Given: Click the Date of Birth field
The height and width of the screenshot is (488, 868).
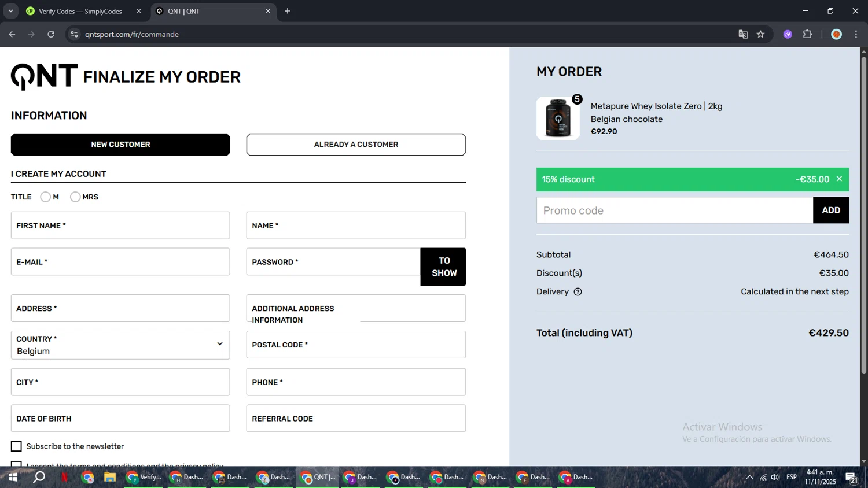Looking at the screenshot, I should (120, 419).
